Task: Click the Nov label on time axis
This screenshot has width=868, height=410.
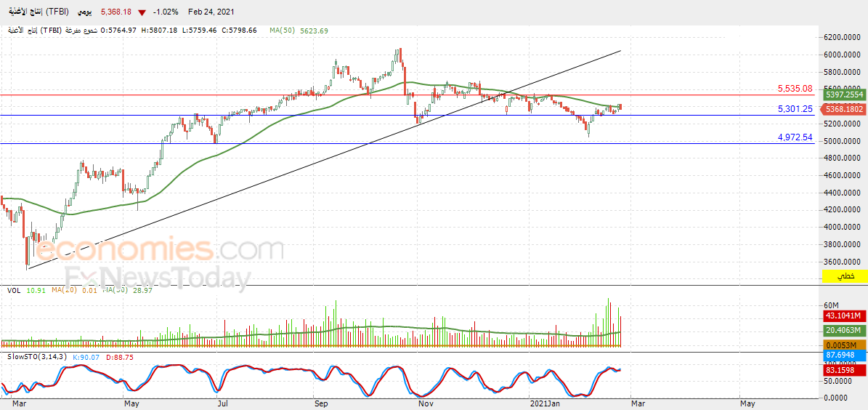Action: click(x=425, y=404)
